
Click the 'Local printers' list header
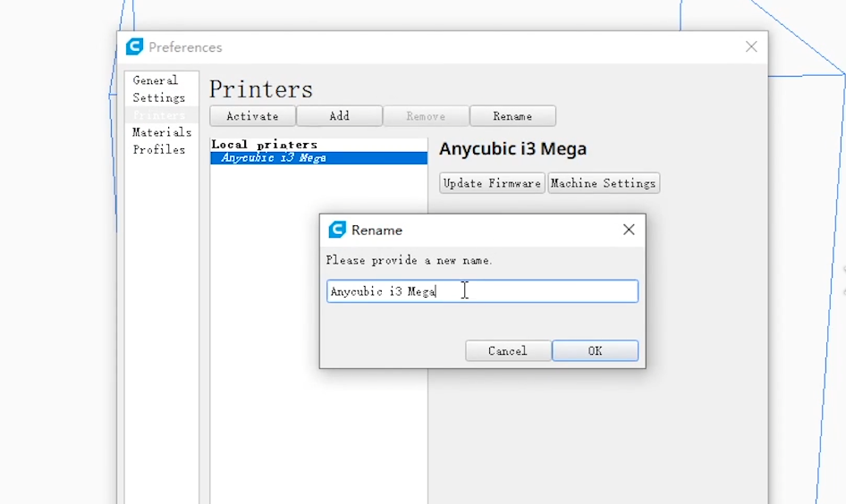click(x=265, y=145)
